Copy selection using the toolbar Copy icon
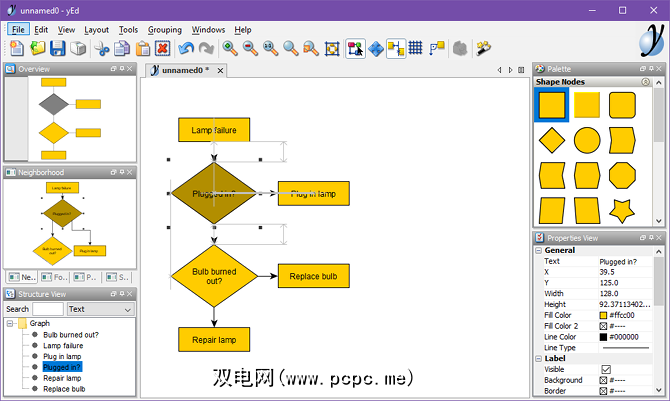 (x=122, y=48)
